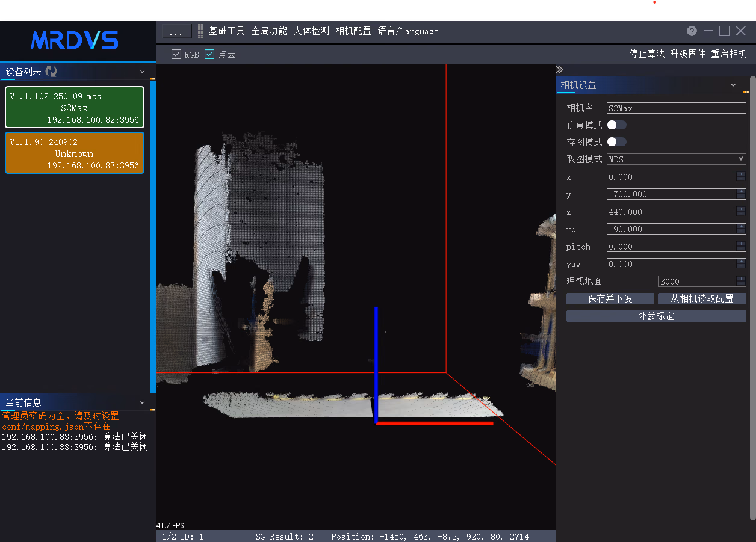This screenshot has width=756, height=542.
Task: Click the 保存并下发 button
Action: pyautogui.click(x=610, y=299)
